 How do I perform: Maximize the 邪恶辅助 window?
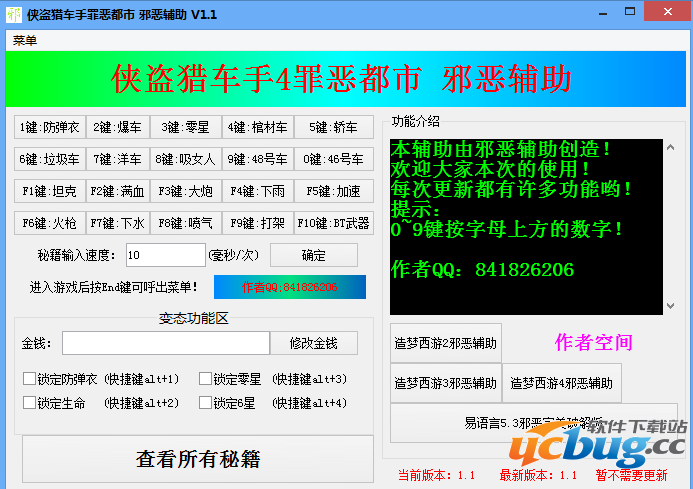pos(630,11)
